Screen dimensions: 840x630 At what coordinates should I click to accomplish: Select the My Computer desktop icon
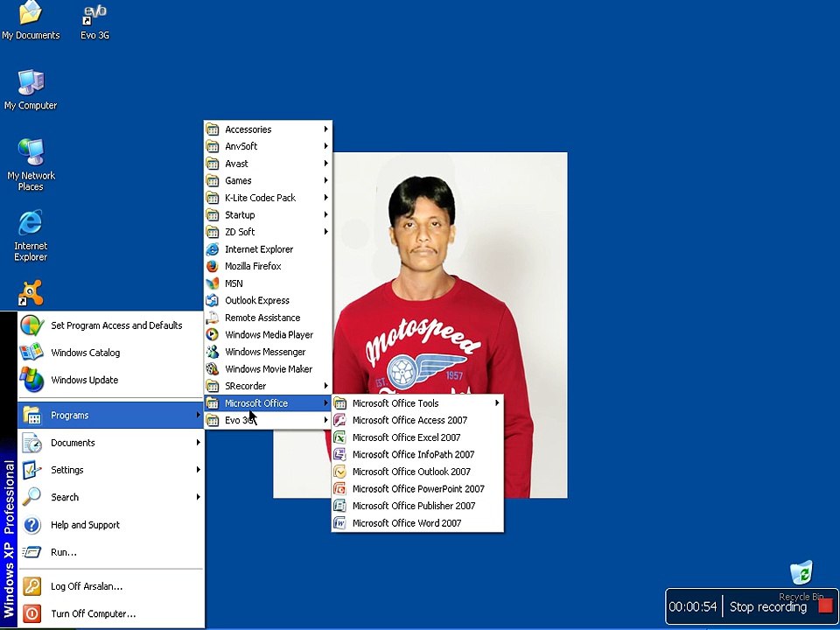point(31,90)
